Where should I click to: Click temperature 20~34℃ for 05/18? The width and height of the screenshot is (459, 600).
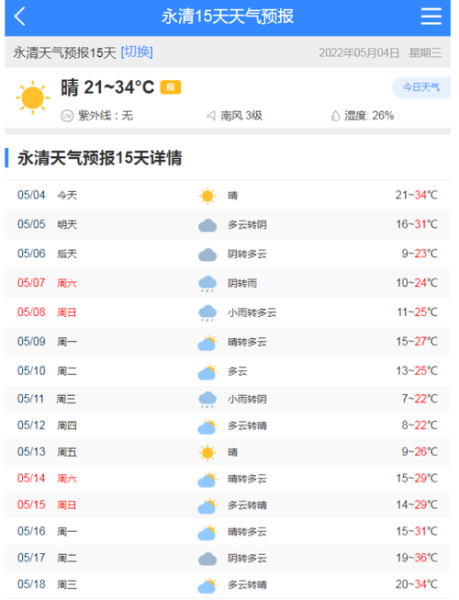tap(417, 584)
